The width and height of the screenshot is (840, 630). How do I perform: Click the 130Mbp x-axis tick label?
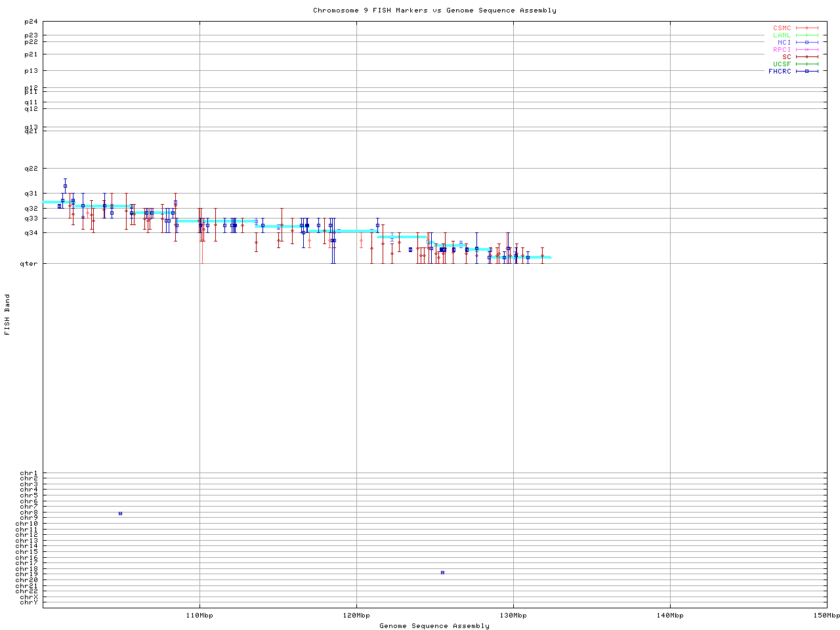pos(513,616)
